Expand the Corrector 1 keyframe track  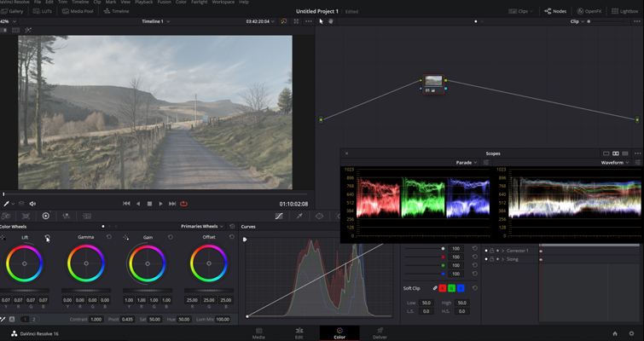(502, 251)
